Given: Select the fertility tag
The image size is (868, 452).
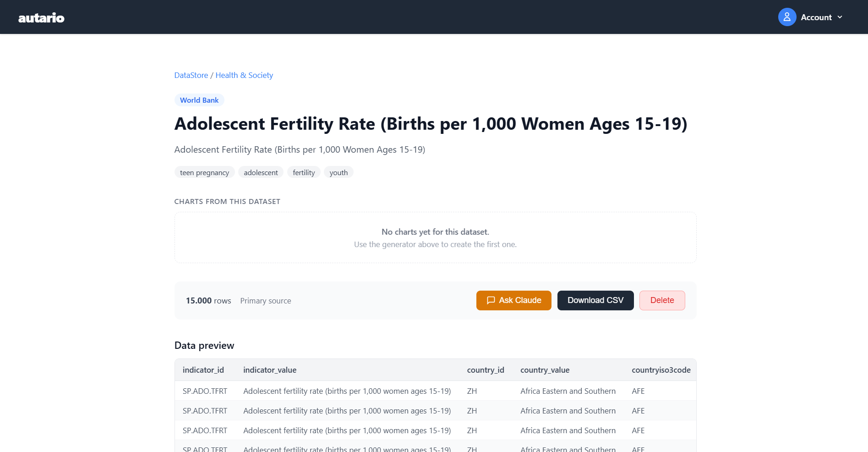Looking at the screenshot, I should pos(304,172).
